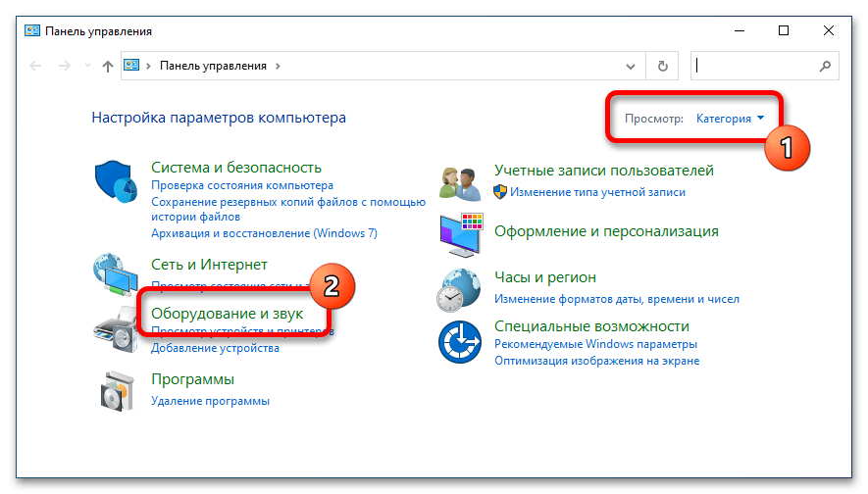The width and height of the screenshot is (868, 494).
Task: Maximize the Control Panel window
Action: tap(784, 31)
